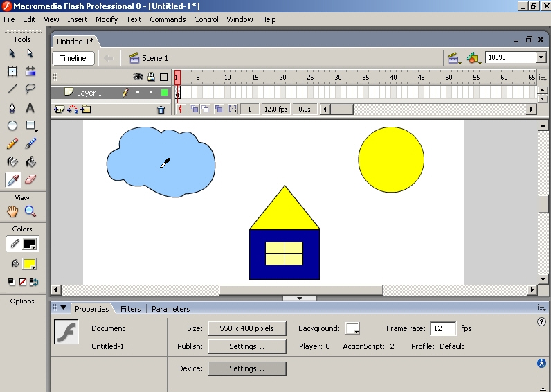Select the Eraser tool

pyautogui.click(x=30, y=179)
